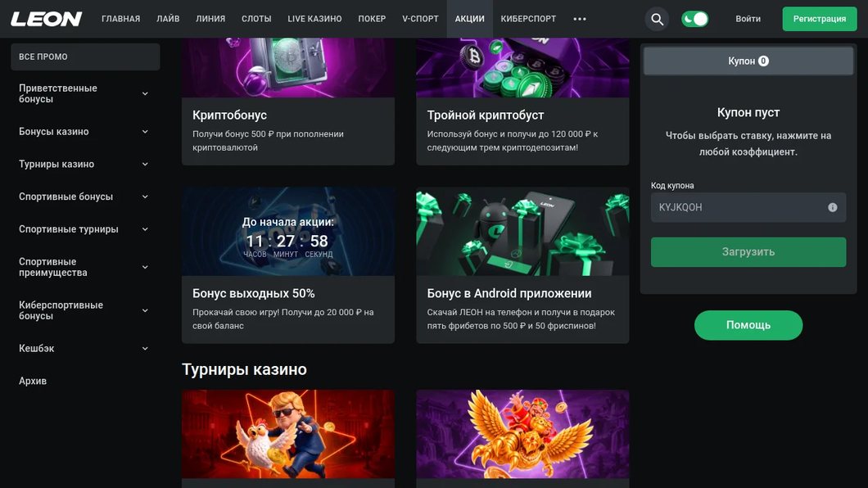868x488 pixels.
Task: Open the three-dots more menu
Action: pyautogui.click(x=580, y=19)
